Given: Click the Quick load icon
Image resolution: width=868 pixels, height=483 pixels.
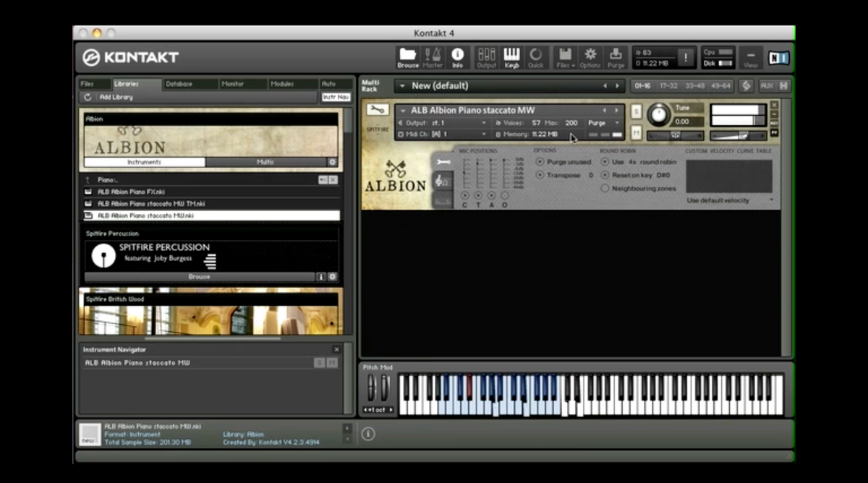Looking at the screenshot, I should tap(535, 56).
